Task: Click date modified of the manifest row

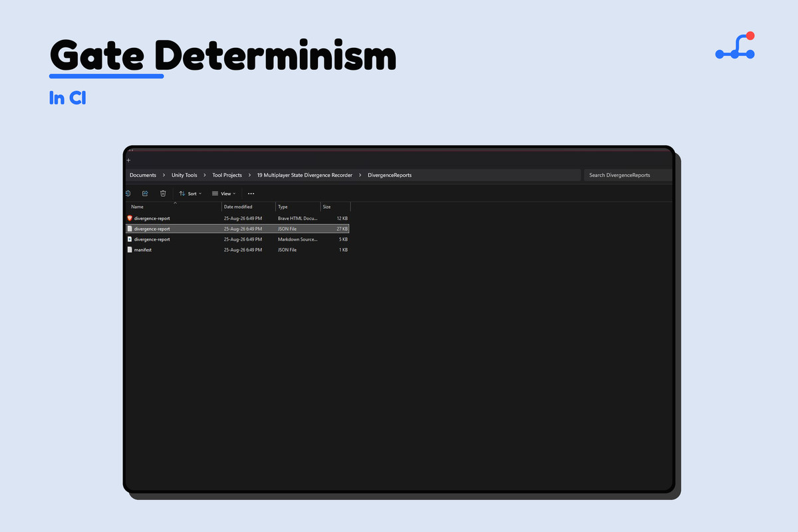Action: [x=243, y=250]
